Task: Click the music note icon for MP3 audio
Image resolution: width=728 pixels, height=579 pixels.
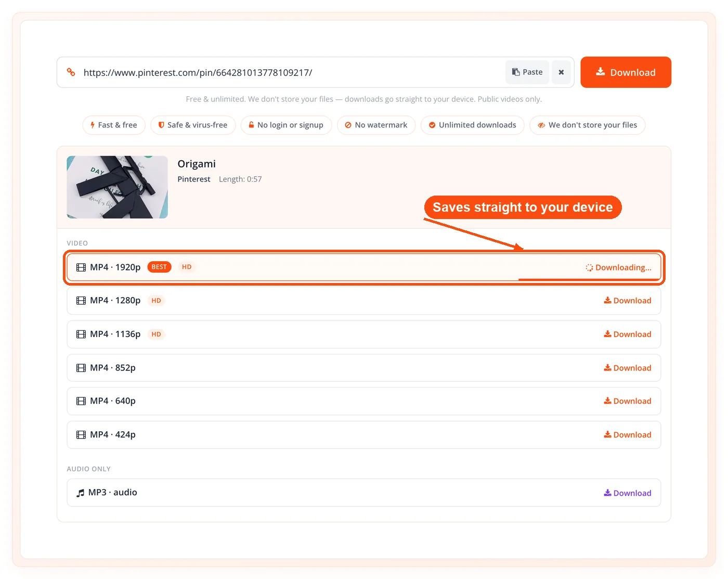Action: (80, 493)
